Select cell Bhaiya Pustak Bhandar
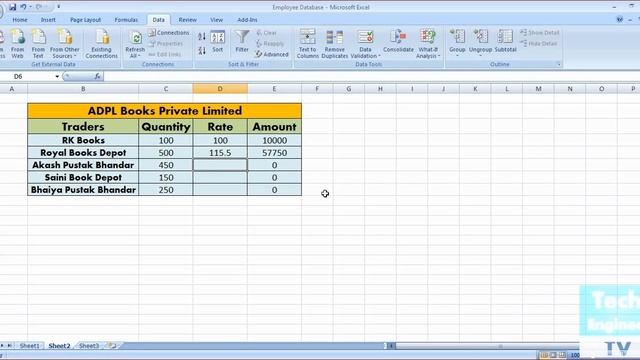The width and height of the screenshot is (640, 360). click(83, 190)
